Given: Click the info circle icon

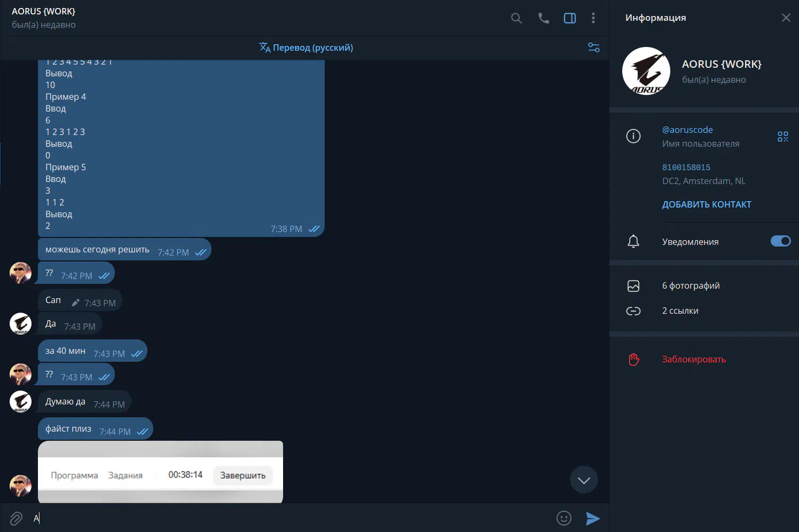Looking at the screenshot, I should click(x=633, y=136).
